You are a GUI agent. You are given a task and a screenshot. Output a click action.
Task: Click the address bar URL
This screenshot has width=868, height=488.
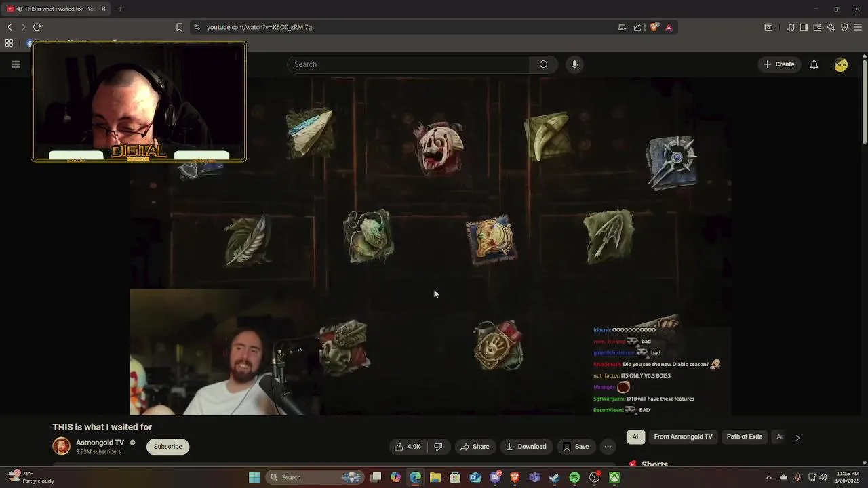(x=259, y=27)
